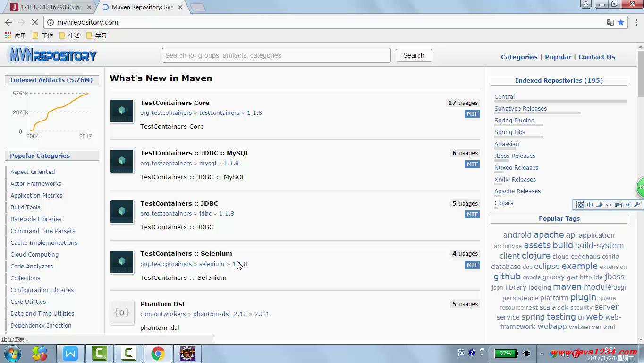Stop page loading with the X button
This screenshot has width=644, height=363.
click(x=35, y=22)
